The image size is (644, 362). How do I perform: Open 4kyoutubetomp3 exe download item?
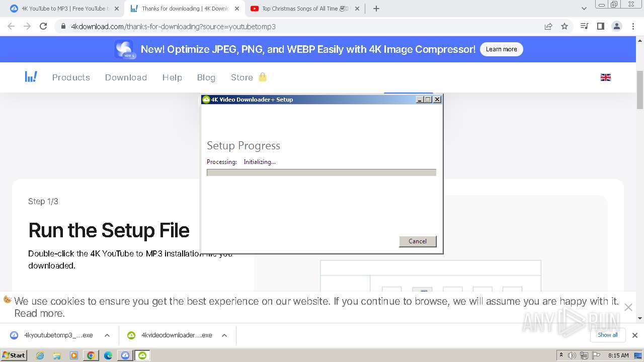tap(52, 335)
